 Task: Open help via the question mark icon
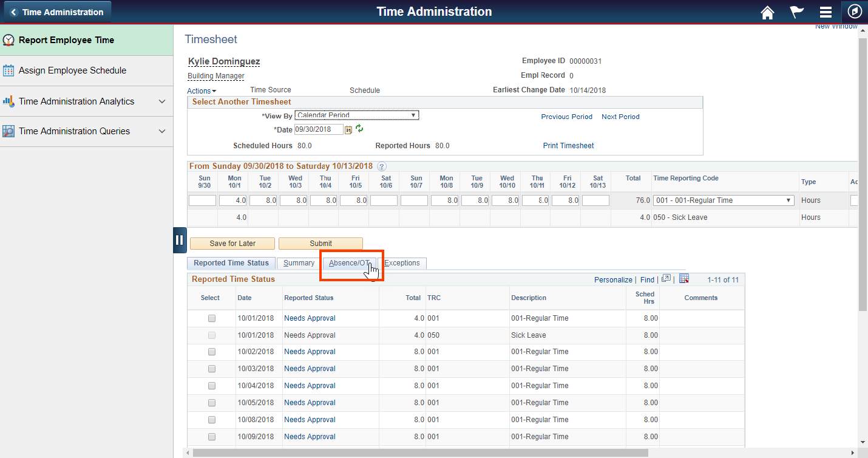381,166
